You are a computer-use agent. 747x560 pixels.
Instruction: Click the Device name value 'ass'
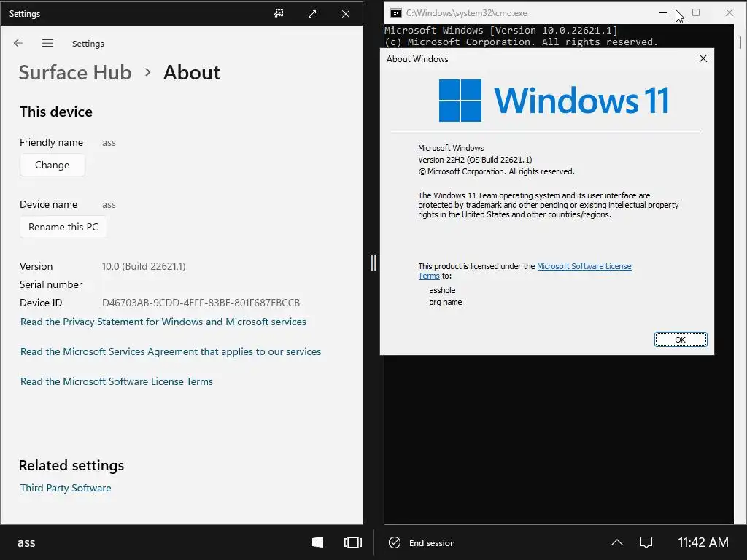click(109, 204)
